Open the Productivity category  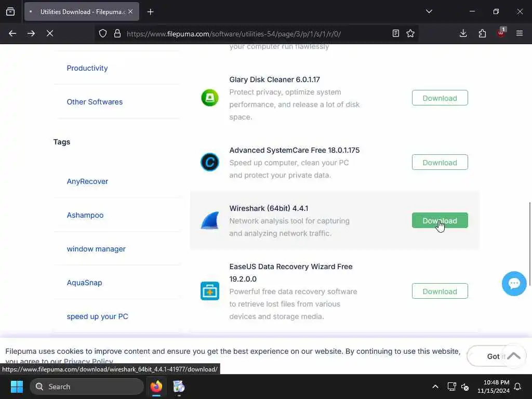tap(87, 68)
